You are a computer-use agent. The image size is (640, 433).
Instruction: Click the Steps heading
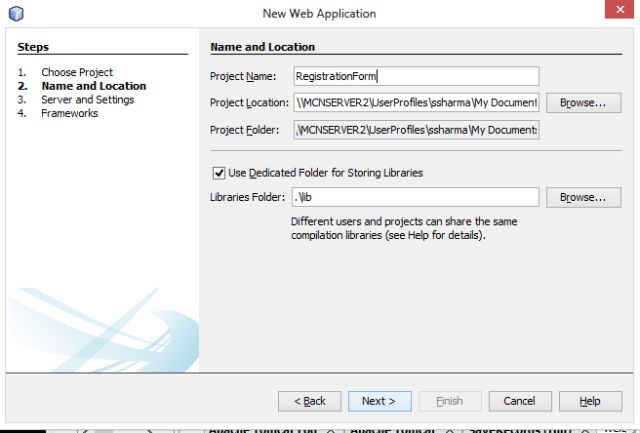coord(33,47)
